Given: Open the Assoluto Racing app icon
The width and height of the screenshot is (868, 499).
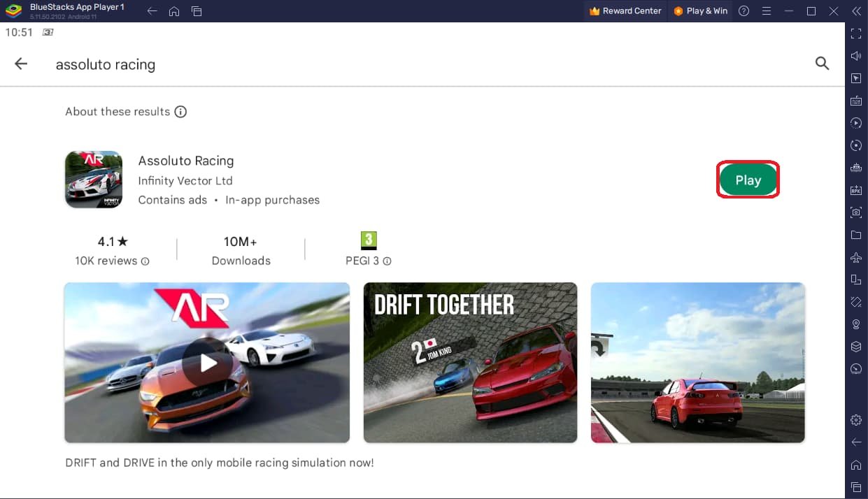Looking at the screenshot, I should (x=94, y=180).
